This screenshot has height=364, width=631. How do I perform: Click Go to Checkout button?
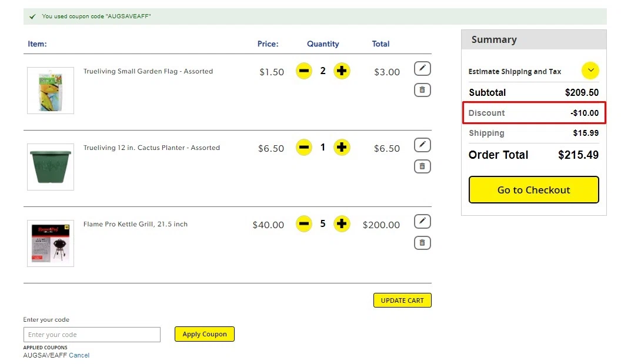(533, 190)
